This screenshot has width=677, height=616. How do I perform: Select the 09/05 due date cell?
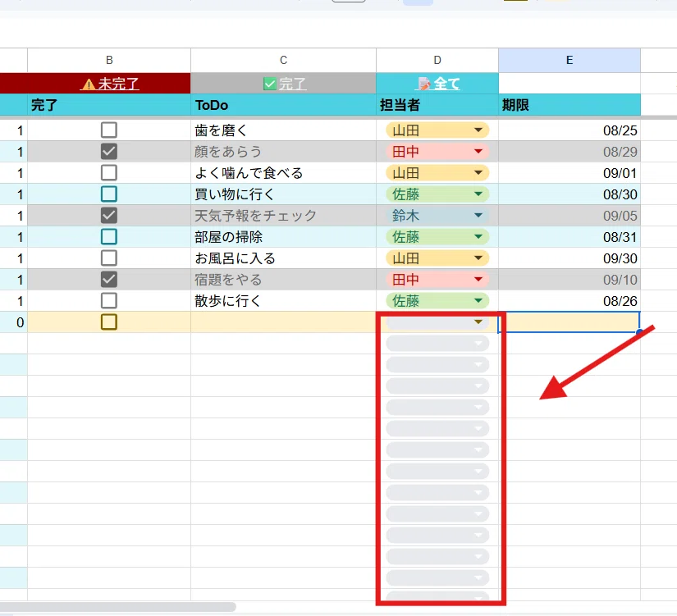[570, 216]
